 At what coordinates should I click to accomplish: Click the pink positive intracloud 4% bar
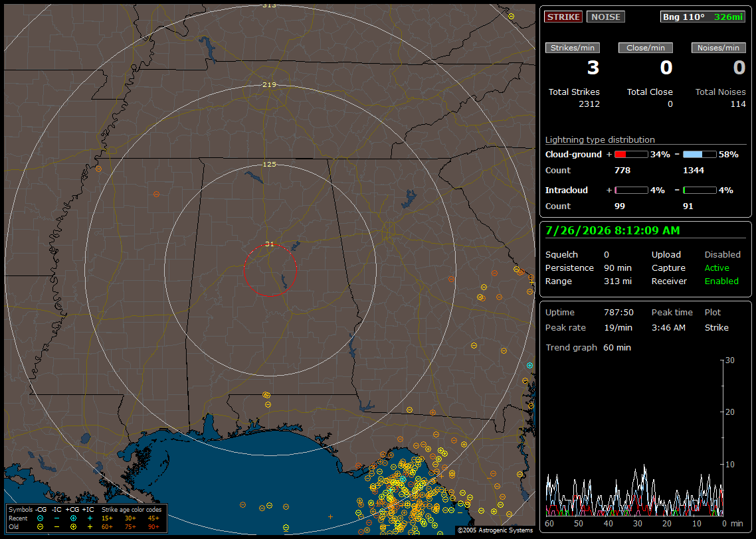[x=631, y=191]
